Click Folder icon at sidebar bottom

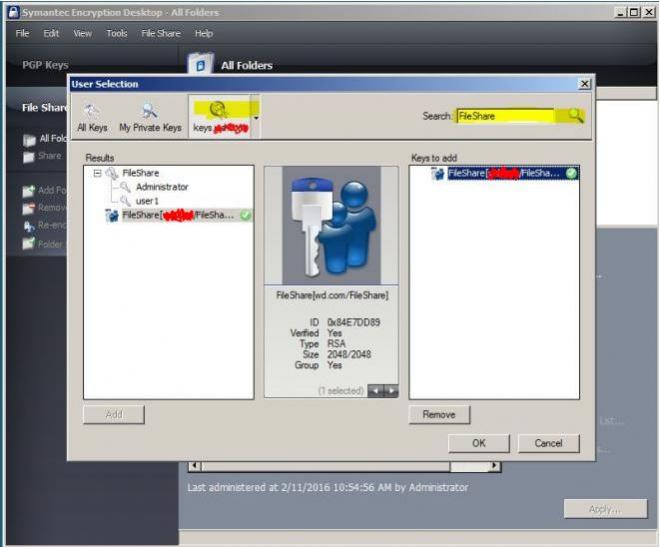point(29,244)
